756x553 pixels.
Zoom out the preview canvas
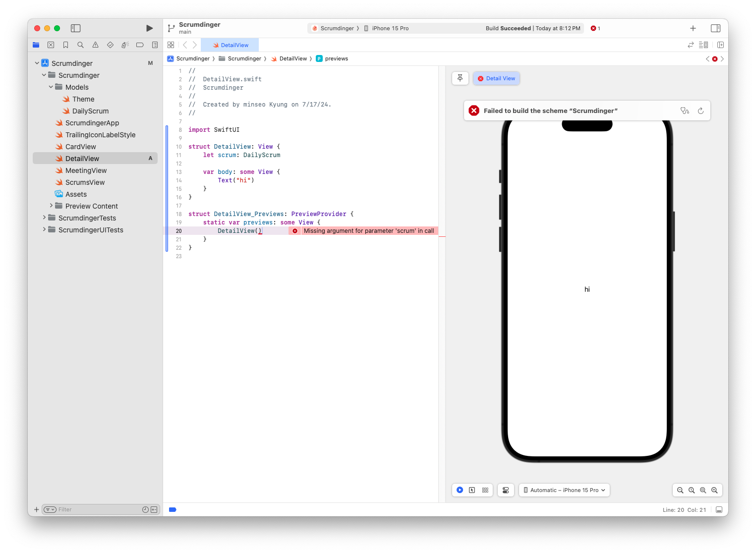click(680, 490)
